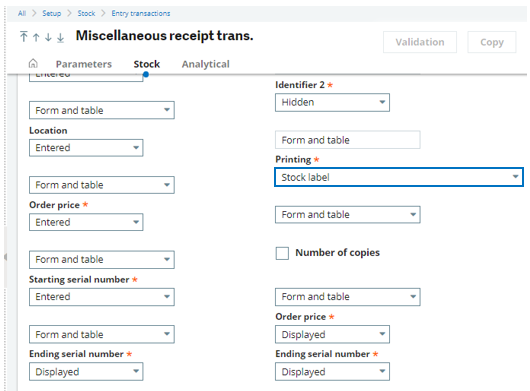Click the previous record up arrow
The image size is (530, 391).
coord(36,37)
